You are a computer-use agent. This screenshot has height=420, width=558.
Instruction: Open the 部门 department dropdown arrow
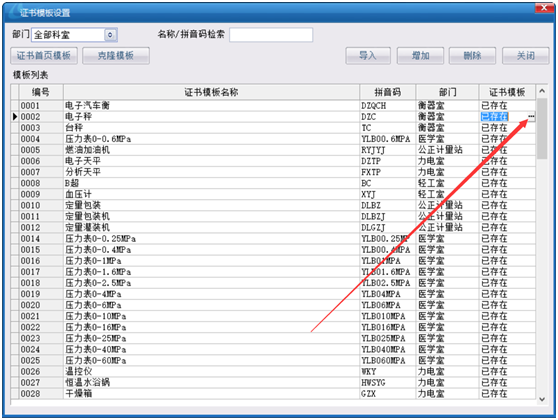(x=110, y=35)
